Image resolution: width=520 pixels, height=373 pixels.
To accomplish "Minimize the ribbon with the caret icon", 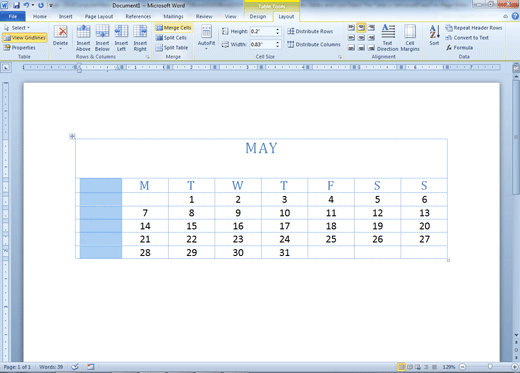I will [506, 16].
